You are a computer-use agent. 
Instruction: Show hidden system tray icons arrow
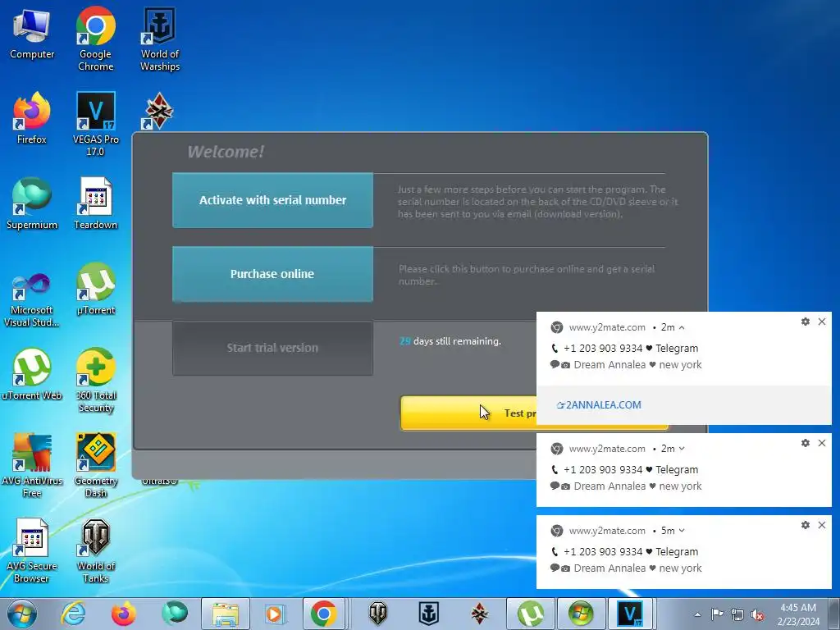pyautogui.click(x=697, y=614)
